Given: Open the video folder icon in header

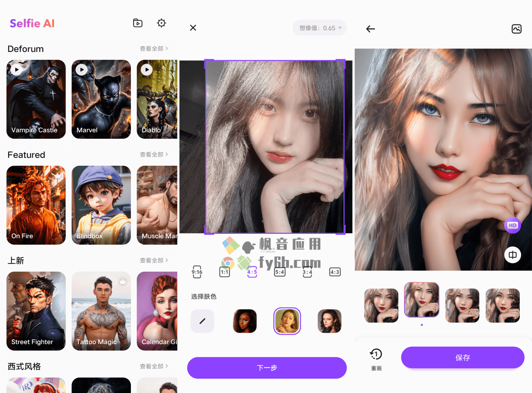Looking at the screenshot, I should tap(138, 23).
